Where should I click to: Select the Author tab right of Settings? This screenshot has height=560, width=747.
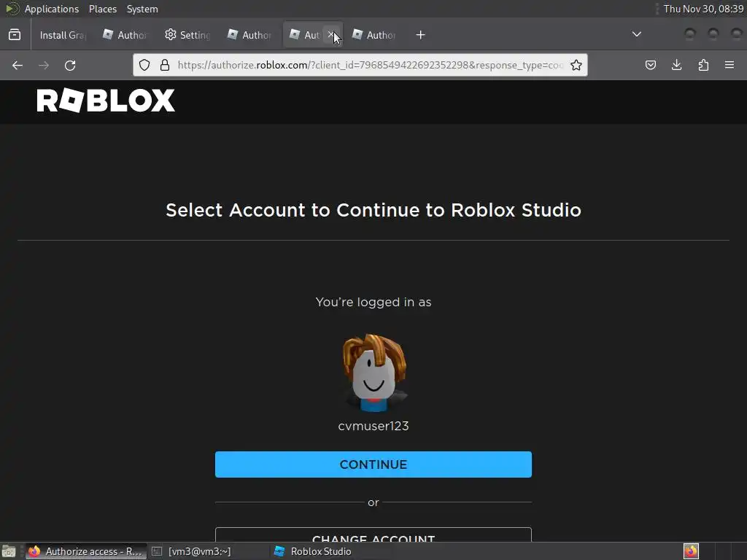tap(249, 35)
